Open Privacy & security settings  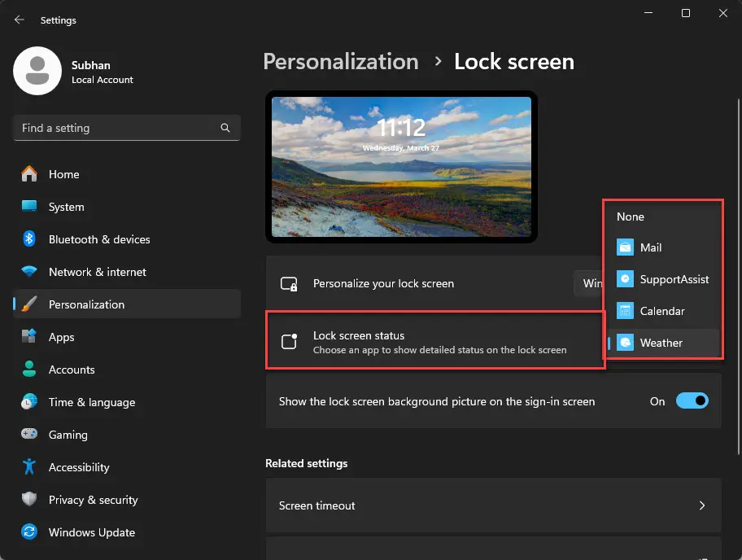[x=127, y=500]
